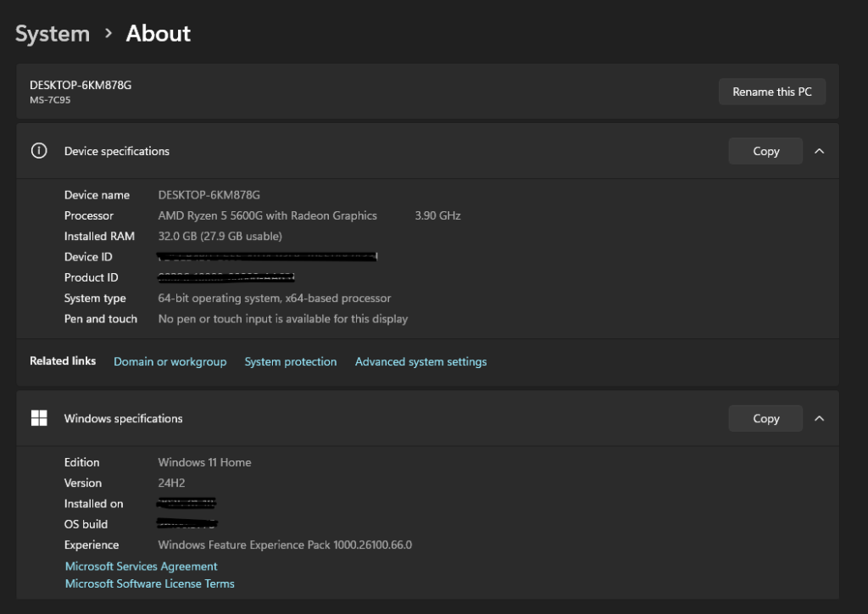Open System protection
This screenshot has height=614, width=868.
tap(291, 361)
